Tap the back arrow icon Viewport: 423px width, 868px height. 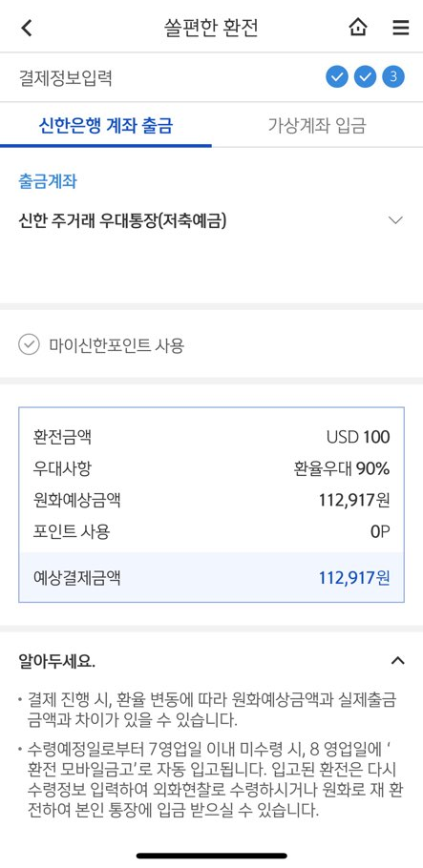tap(26, 28)
